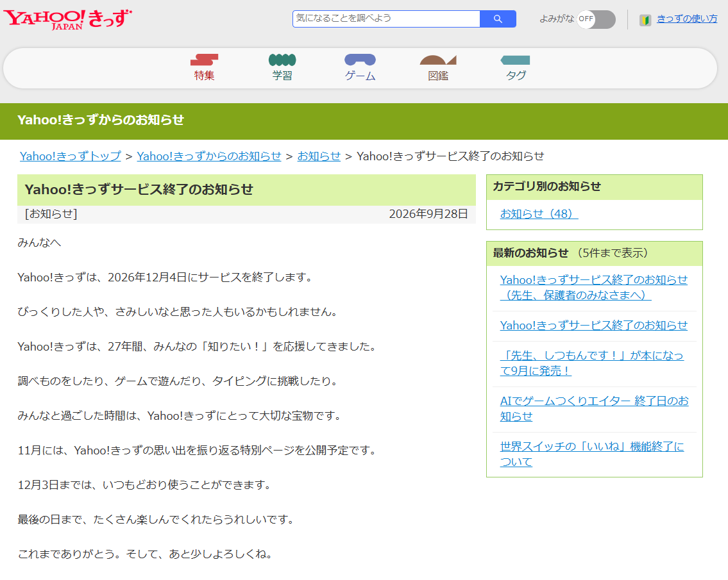Click the みんなへ greeting line
This screenshot has height=580, width=728.
coord(40,243)
